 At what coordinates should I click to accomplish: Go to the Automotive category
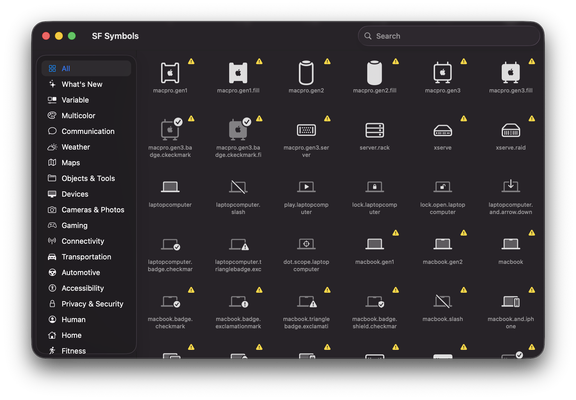pyautogui.click(x=86, y=272)
